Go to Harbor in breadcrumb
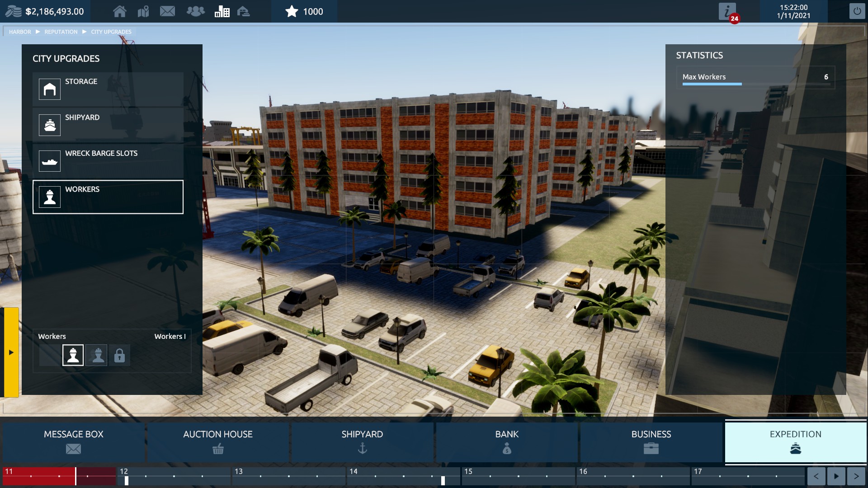The height and width of the screenshot is (488, 868). [x=20, y=32]
